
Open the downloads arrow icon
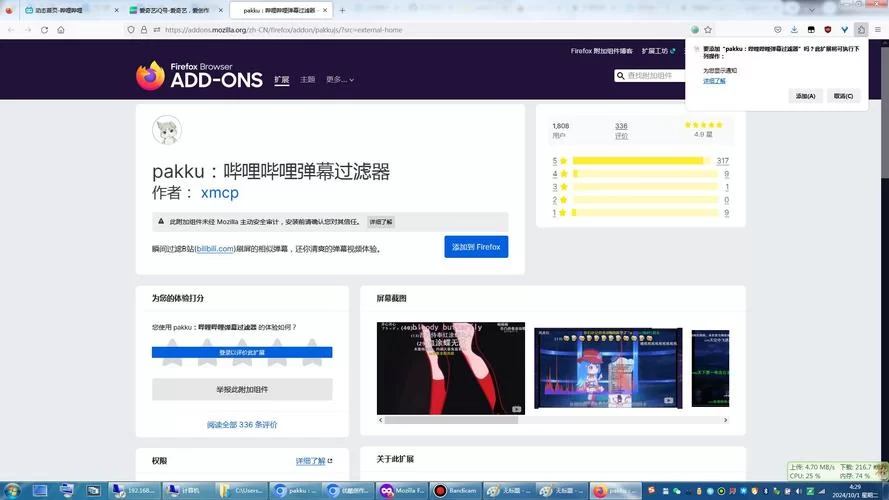point(794,29)
